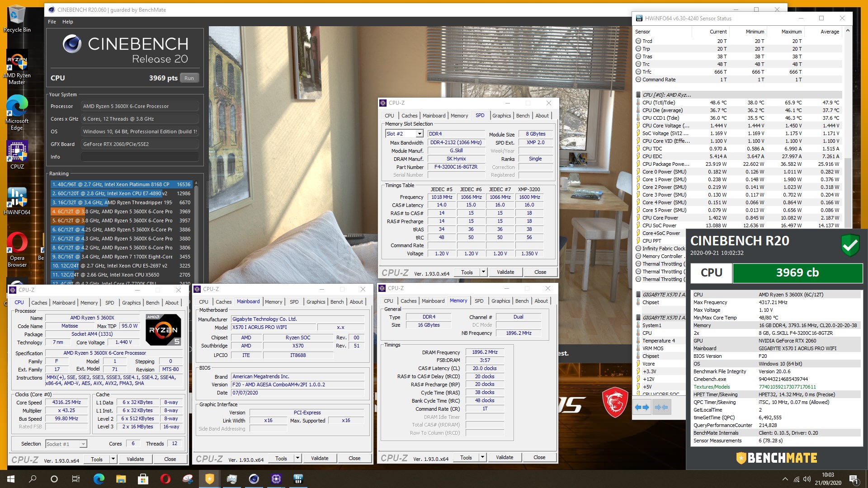Open the Tools dropdown arrow in CPU-Z Mainboard window
The width and height of the screenshot is (868, 488).
coord(297,458)
